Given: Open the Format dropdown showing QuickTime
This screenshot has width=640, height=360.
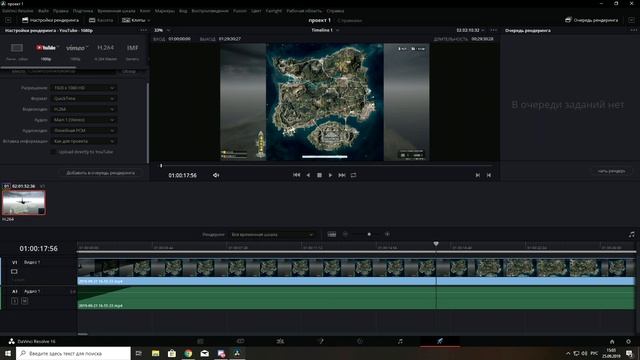Looking at the screenshot, I should (x=84, y=98).
